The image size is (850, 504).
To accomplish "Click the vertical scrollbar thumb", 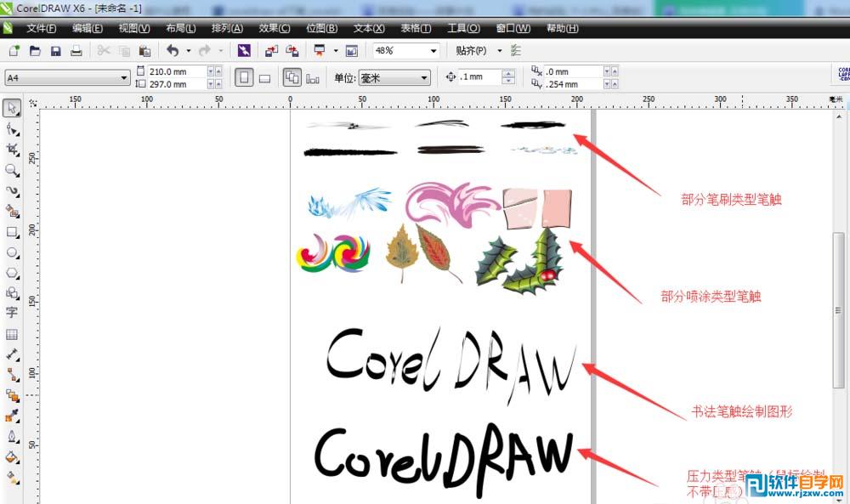I will 839,310.
